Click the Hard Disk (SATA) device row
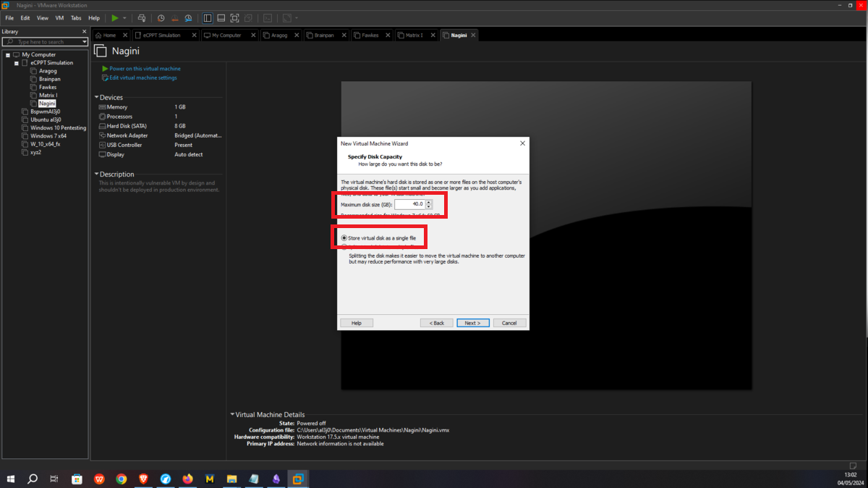 pos(159,126)
